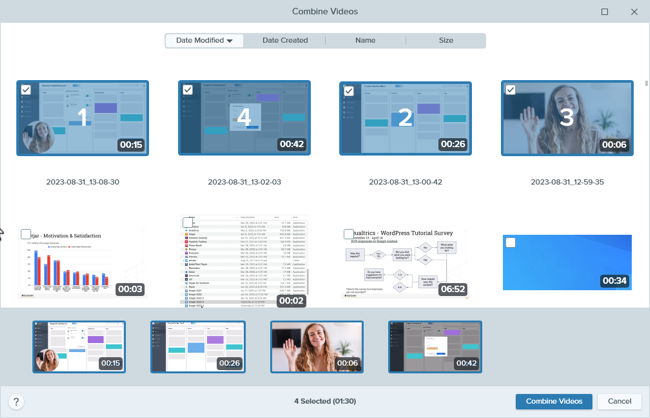Close the Combine Videos dialog
650x418 pixels.
pos(634,12)
